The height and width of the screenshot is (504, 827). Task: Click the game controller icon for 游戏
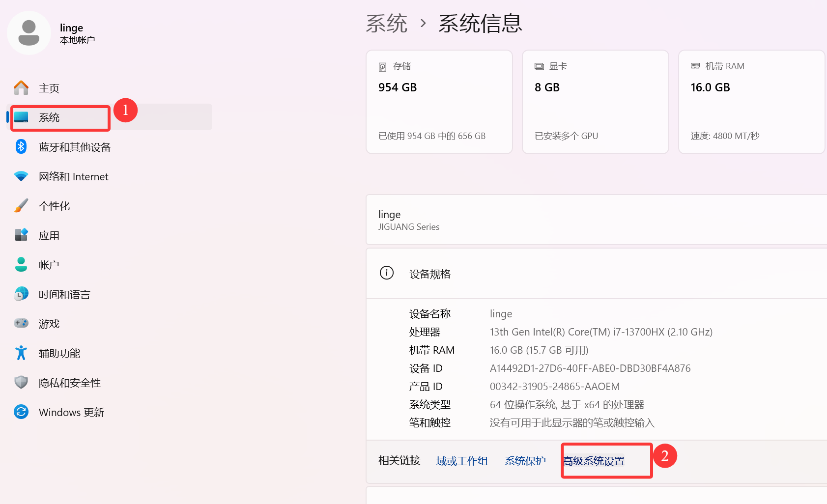[x=21, y=323]
